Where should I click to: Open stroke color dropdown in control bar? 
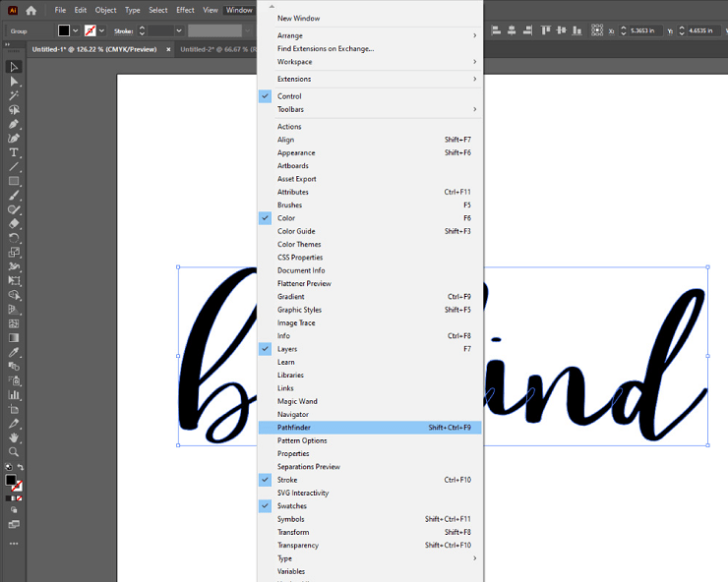tap(101, 30)
